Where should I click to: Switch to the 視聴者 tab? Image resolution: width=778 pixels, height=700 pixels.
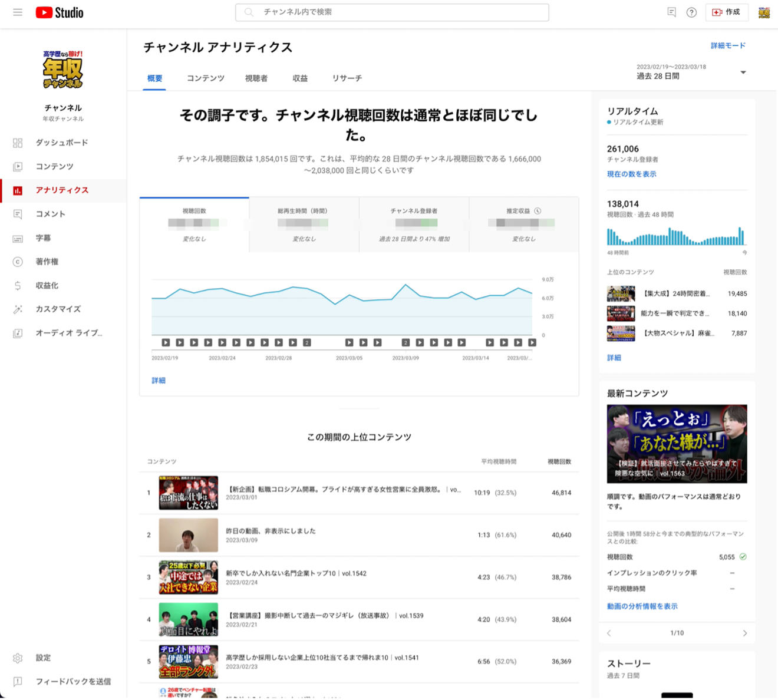tap(256, 78)
